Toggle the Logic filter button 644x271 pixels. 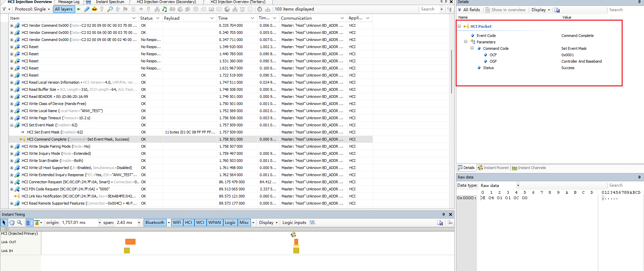pos(230,223)
